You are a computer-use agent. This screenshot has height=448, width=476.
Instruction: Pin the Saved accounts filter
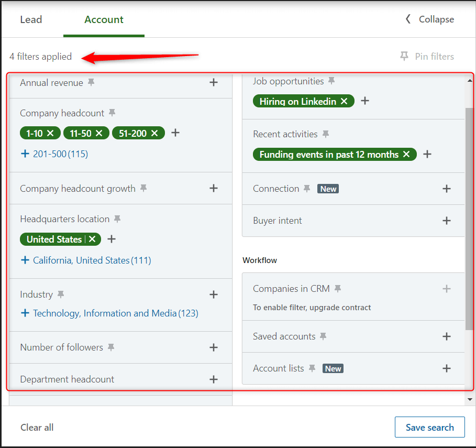pyautogui.click(x=323, y=336)
